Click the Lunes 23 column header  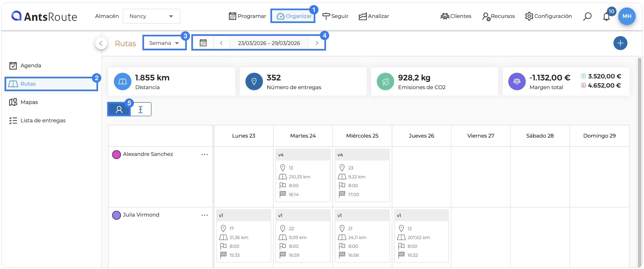click(x=244, y=136)
